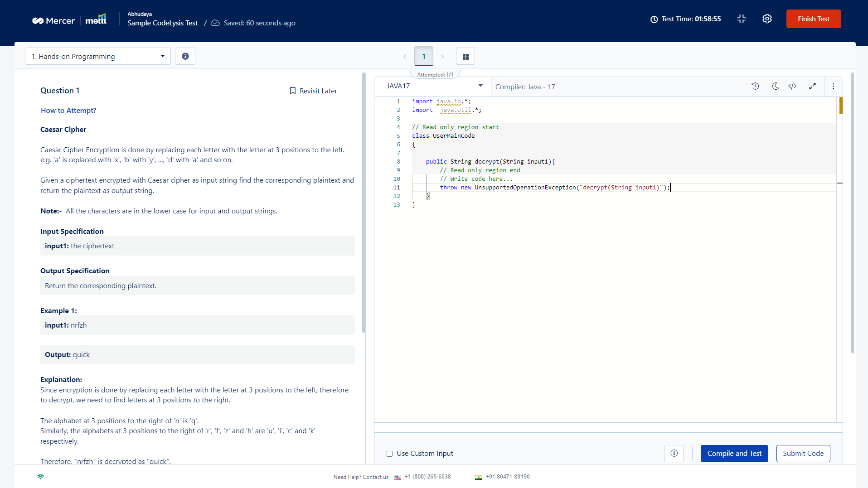Open test settings gear
Image resolution: width=868 pixels, height=488 pixels.
[767, 19]
